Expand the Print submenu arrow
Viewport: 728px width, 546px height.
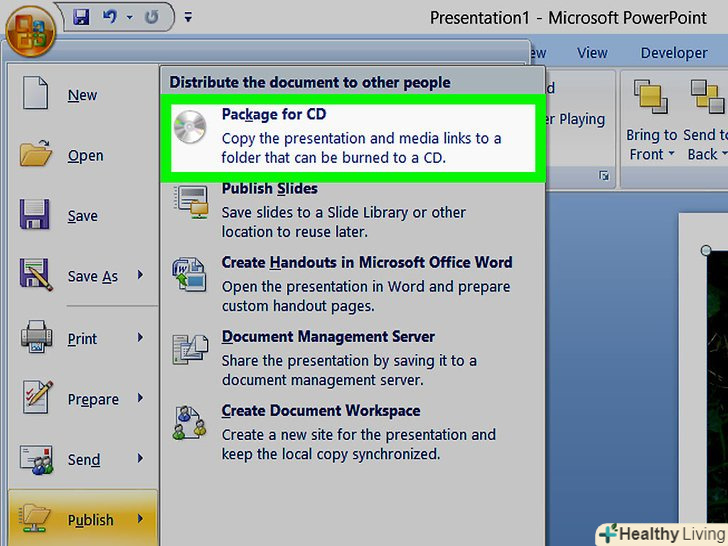[140, 338]
